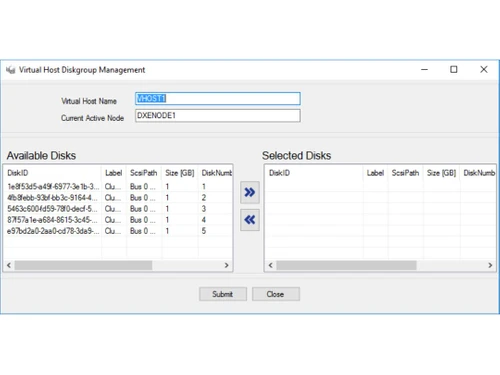
Task: Click DiskID column header in Available Disks
Action: [x=53, y=173]
